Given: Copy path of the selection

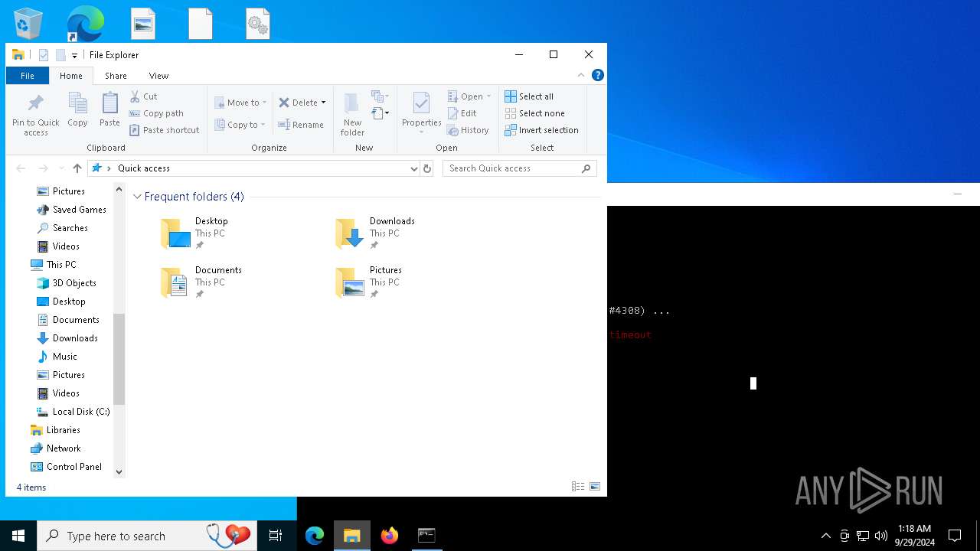Looking at the screenshot, I should pos(156,113).
